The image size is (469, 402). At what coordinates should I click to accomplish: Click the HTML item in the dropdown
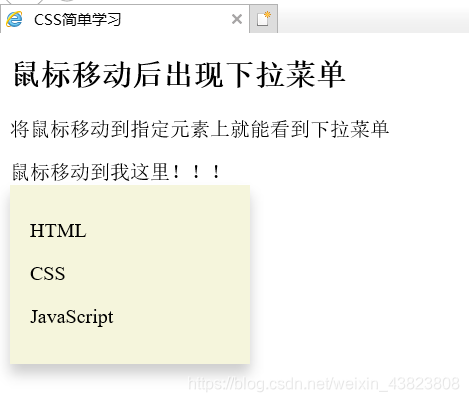click(x=58, y=231)
